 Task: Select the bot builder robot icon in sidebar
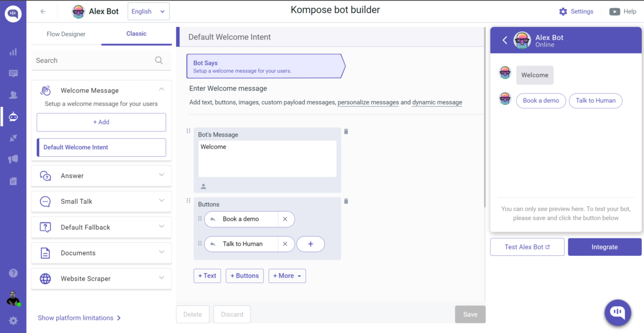[12, 117]
